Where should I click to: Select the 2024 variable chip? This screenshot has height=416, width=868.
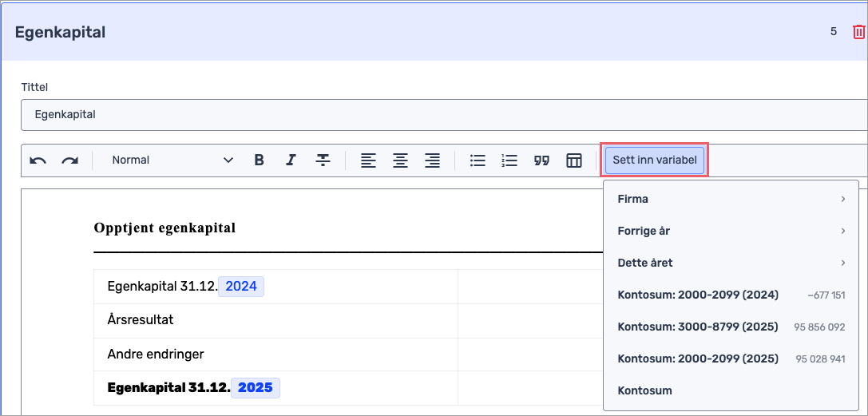point(241,287)
